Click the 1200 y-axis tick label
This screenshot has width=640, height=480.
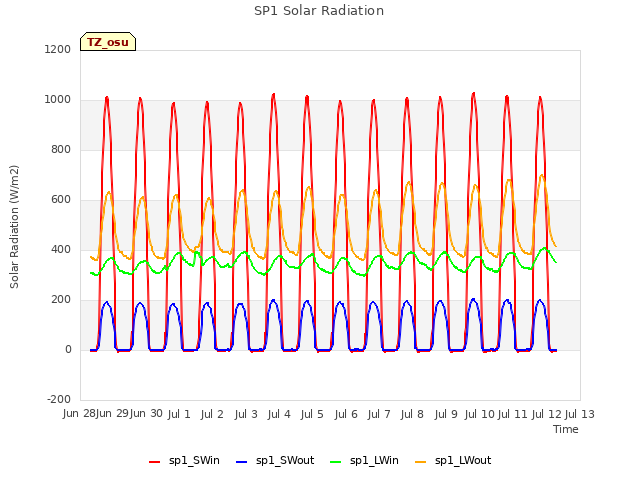(58, 49)
